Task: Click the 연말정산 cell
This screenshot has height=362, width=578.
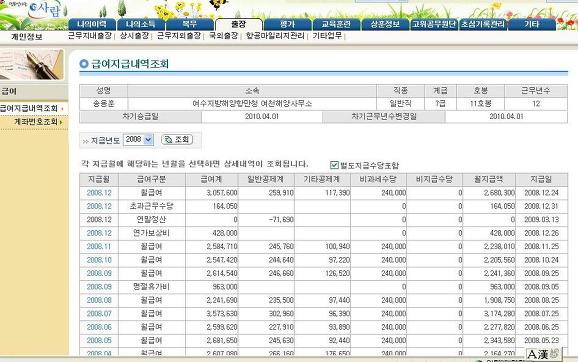Action: pyautogui.click(x=152, y=220)
